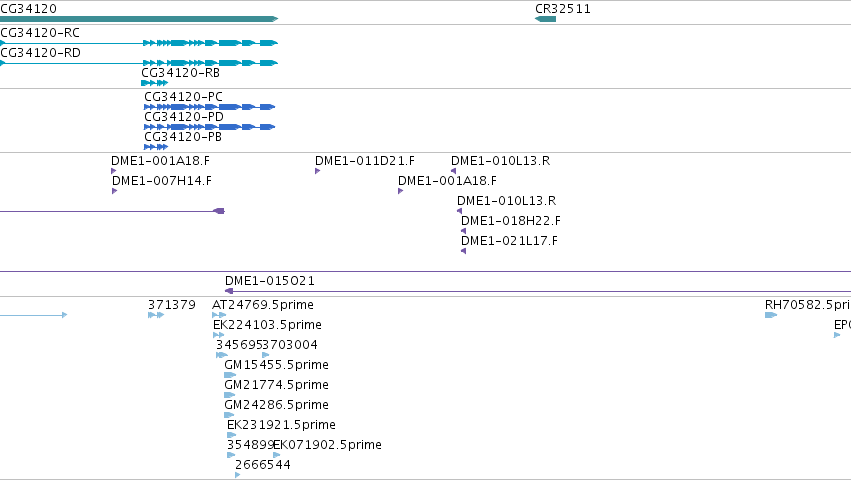Select the CR32511 gene arrow glyph
Image resolution: width=851 pixels, height=480 pixels.
[545, 19]
